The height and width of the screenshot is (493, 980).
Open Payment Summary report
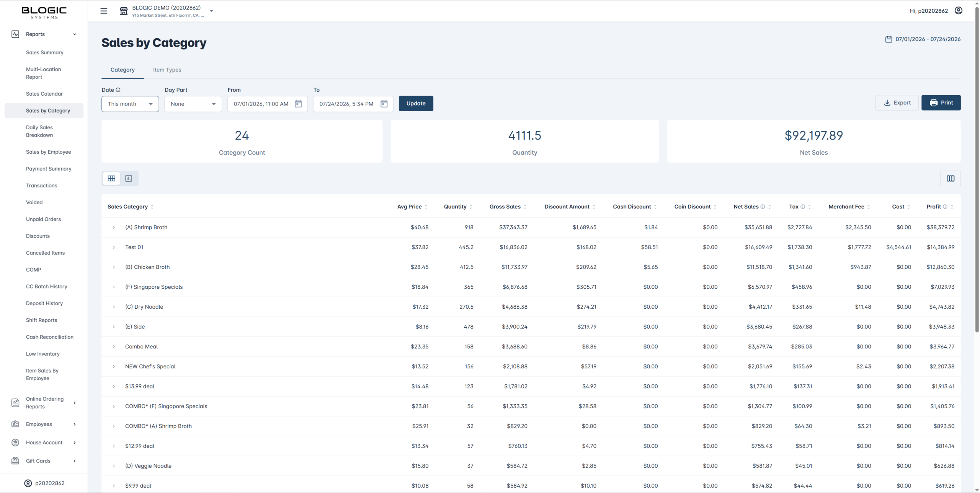[49, 169]
